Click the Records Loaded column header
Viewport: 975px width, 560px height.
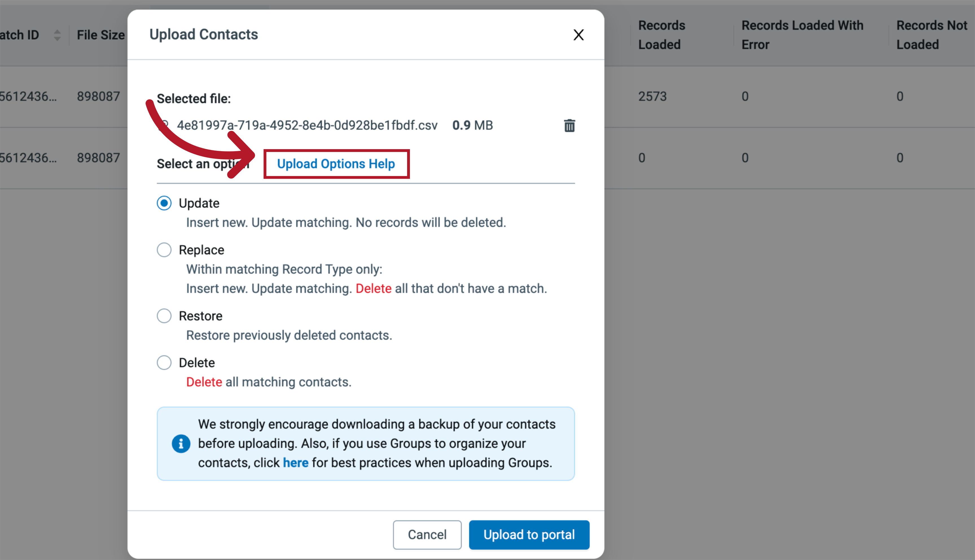(661, 35)
